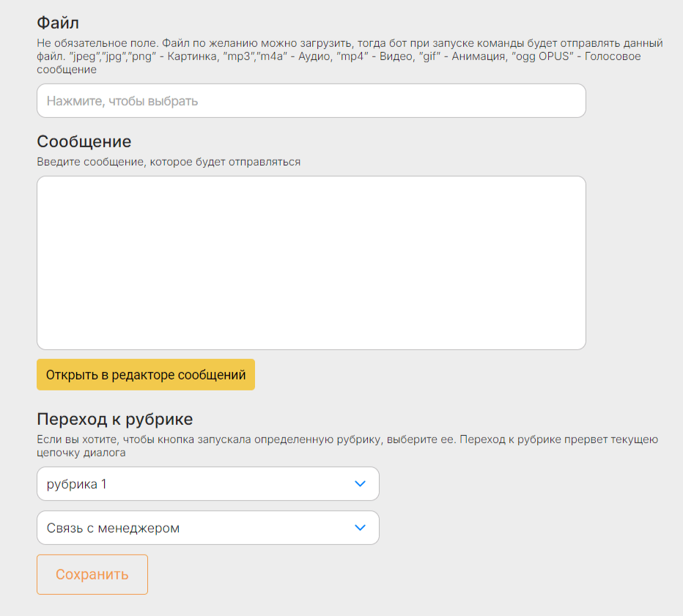Click the description text 'Если вы хотите, чтобы кнопка запускала'
The image size is (683, 616).
(x=347, y=446)
